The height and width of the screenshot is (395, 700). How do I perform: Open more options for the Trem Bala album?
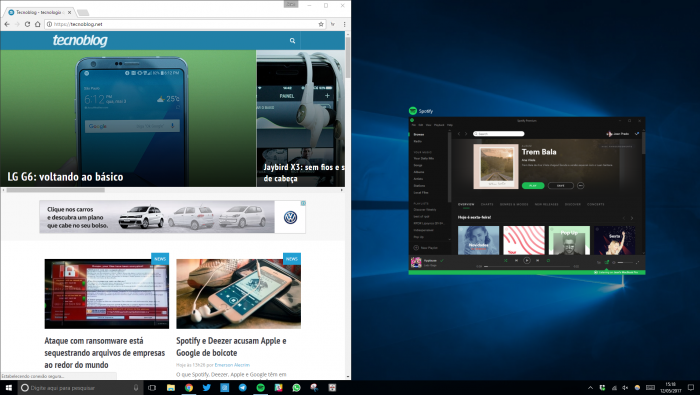pos(580,185)
